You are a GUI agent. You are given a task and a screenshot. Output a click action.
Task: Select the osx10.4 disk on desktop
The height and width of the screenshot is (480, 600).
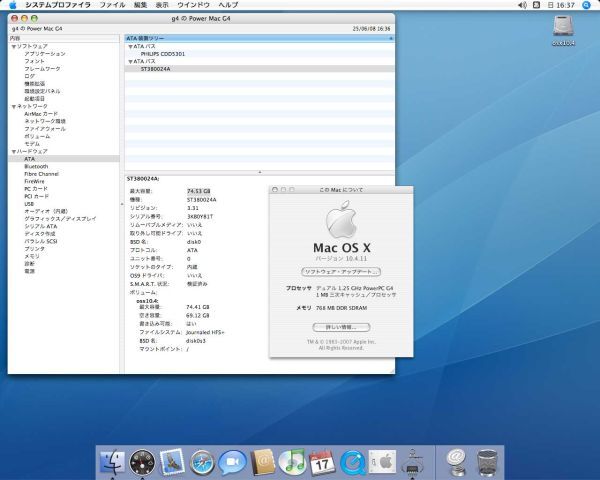[563, 30]
